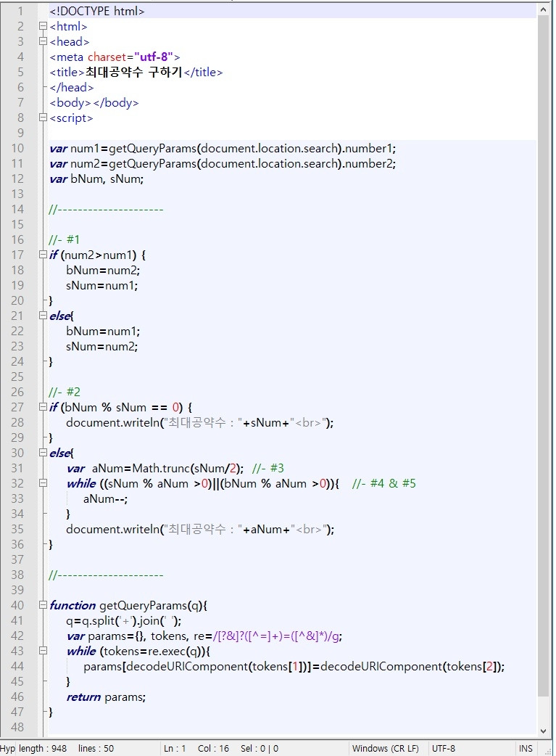This screenshot has height=756, width=556.
Task: Collapse the head tag fold on line 3
Action: [43, 41]
